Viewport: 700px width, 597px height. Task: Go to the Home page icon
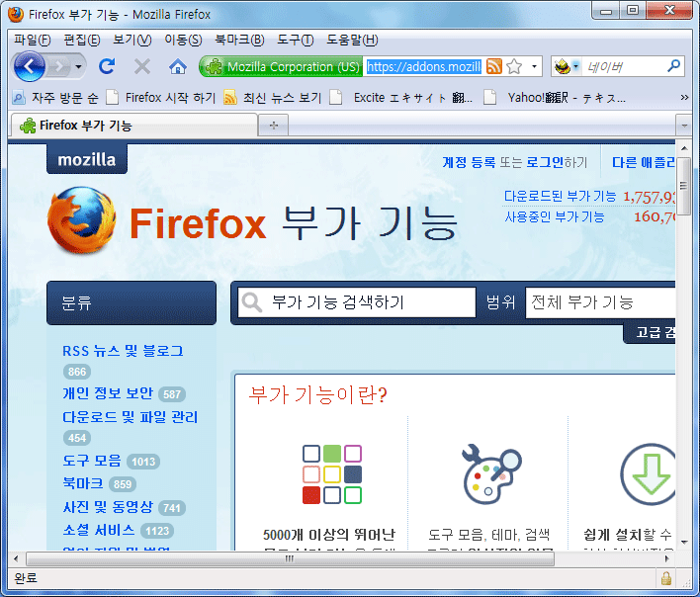(x=178, y=67)
